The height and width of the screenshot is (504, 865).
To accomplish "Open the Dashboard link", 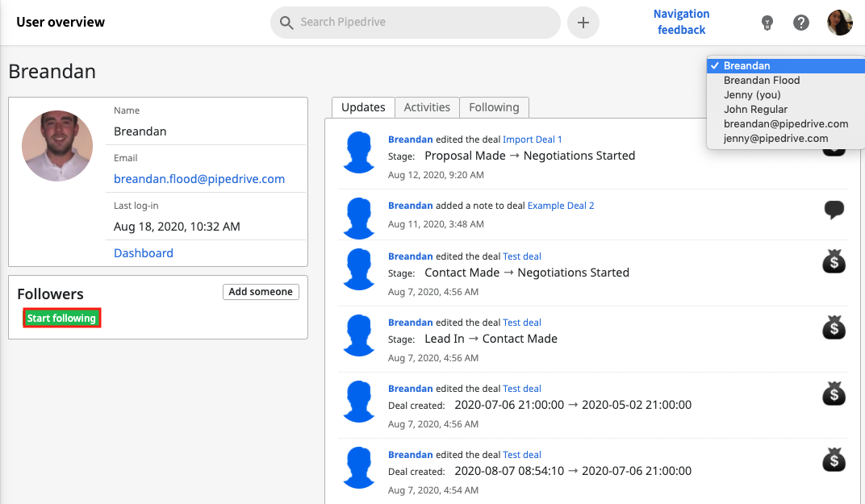I will click(x=144, y=253).
